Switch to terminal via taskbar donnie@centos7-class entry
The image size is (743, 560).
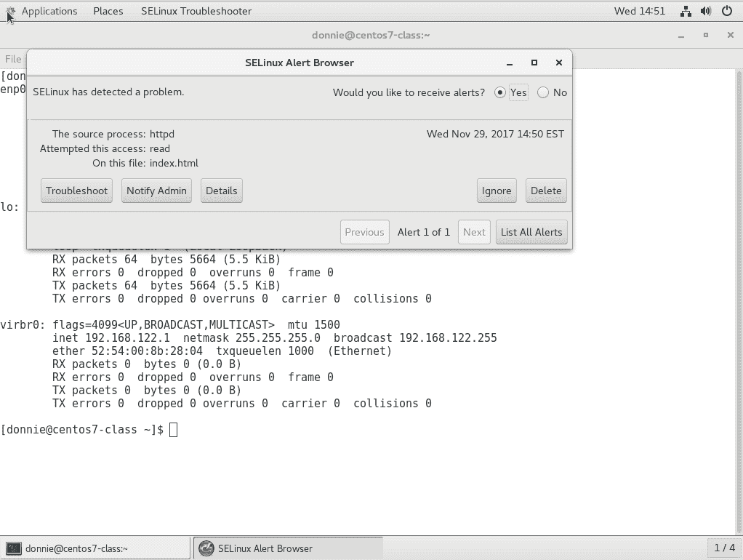pos(95,548)
